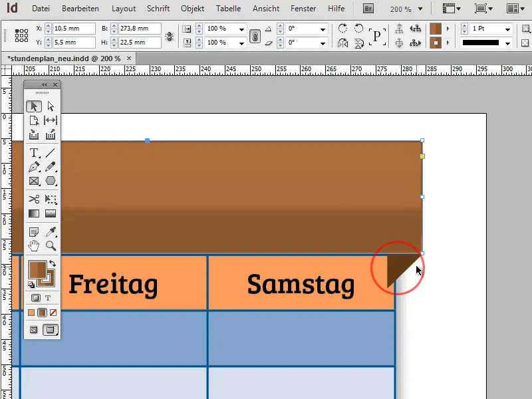Open the Schrift menu

point(158,9)
